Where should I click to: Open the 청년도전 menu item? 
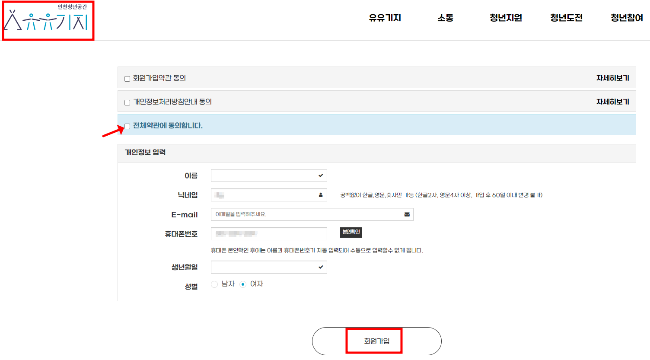click(566, 18)
